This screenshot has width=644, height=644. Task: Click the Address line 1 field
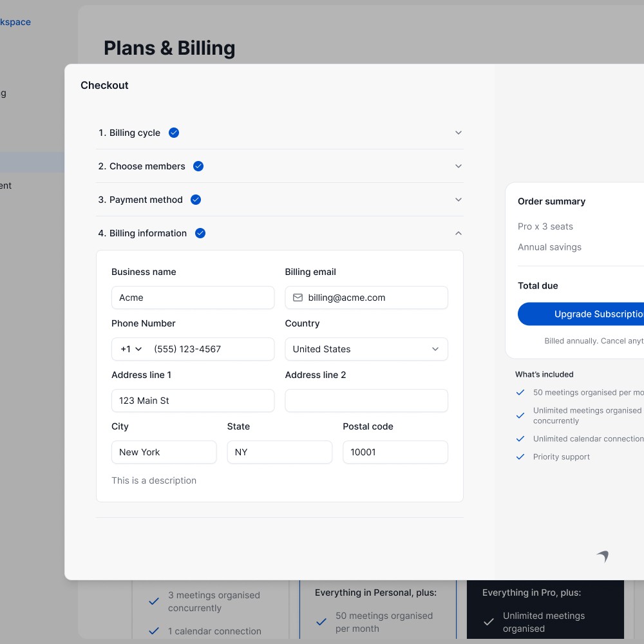(193, 401)
